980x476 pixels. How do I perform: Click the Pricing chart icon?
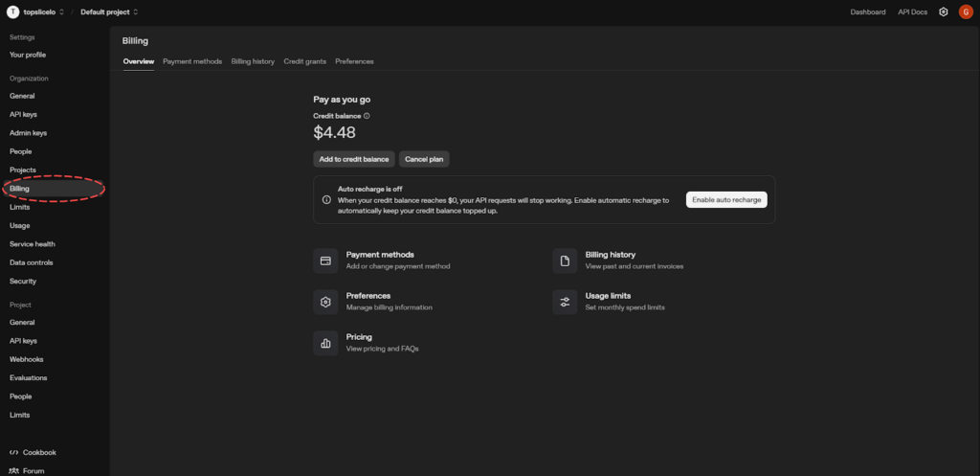(x=325, y=343)
